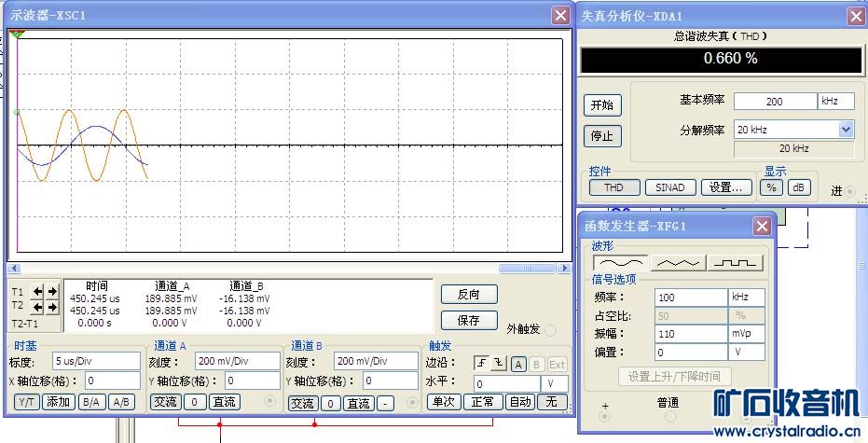The height and width of the screenshot is (443, 868).
Task: Move cursor T2 right with arrow
Action: (52, 305)
